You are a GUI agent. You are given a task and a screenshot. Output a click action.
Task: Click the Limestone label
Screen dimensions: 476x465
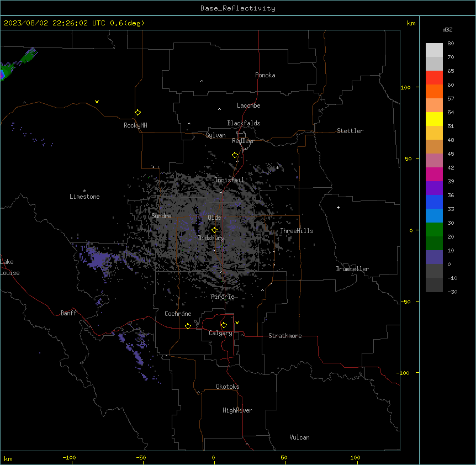coord(84,197)
